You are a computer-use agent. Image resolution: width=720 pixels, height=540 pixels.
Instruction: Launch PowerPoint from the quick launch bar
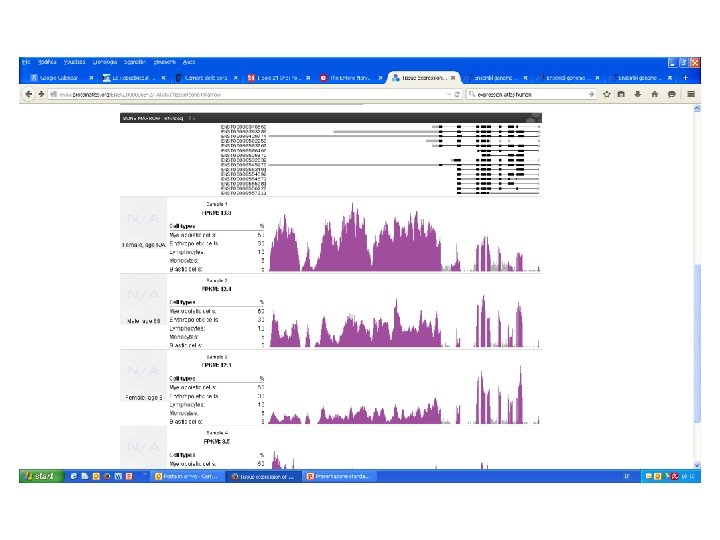coord(129,476)
